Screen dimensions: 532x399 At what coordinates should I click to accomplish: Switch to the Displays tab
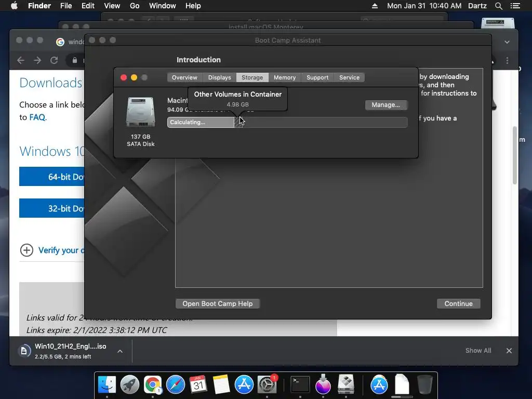pyautogui.click(x=220, y=77)
